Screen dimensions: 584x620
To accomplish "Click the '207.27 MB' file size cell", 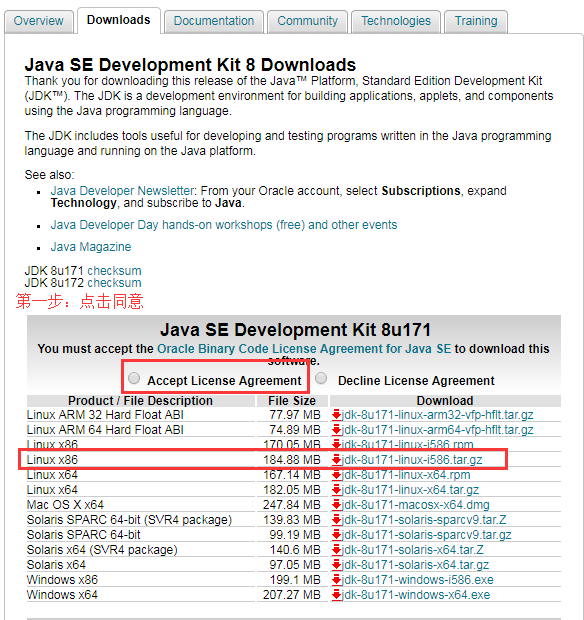I will tap(292, 595).
